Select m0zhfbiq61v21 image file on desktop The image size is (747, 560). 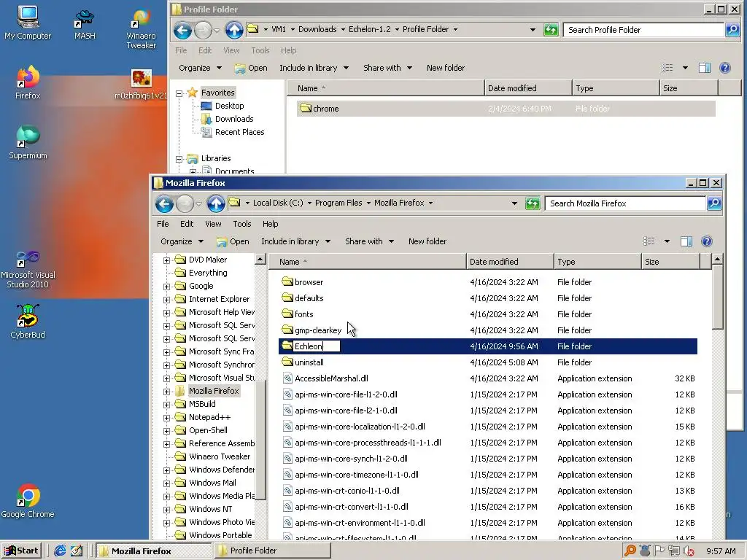(141, 84)
